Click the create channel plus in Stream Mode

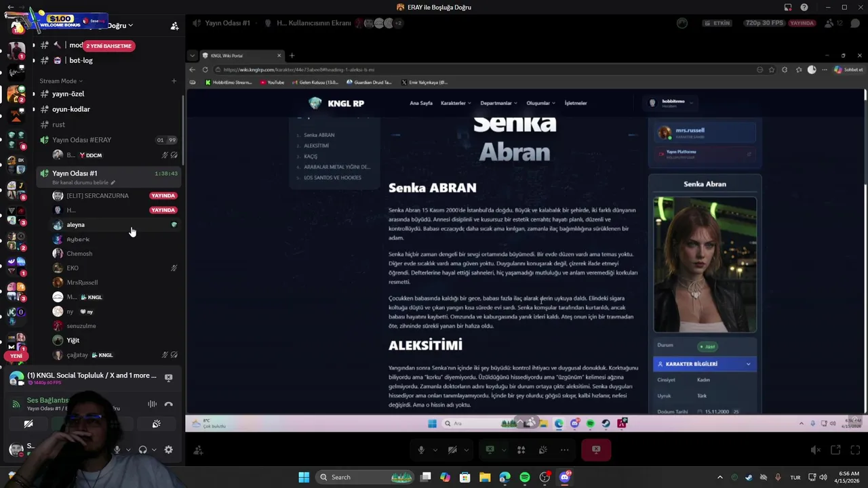(x=174, y=81)
